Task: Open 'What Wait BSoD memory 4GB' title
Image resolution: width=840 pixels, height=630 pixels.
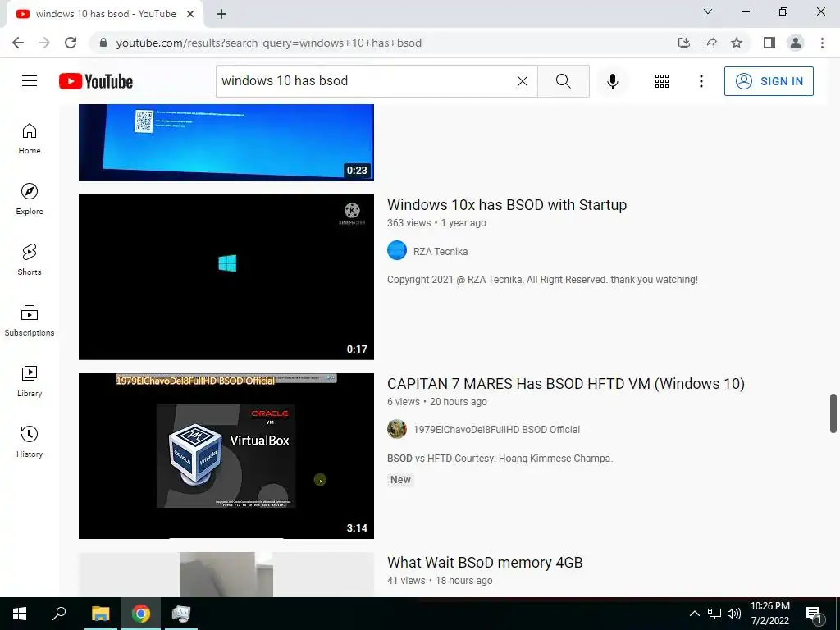Action: pyautogui.click(x=485, y=563)
